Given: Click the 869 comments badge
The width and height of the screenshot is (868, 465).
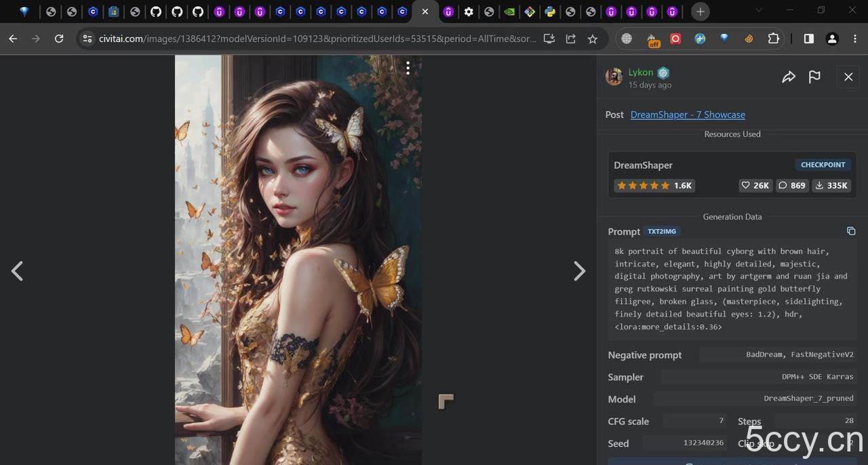Looking at the screenshot, I should point(792,185).
